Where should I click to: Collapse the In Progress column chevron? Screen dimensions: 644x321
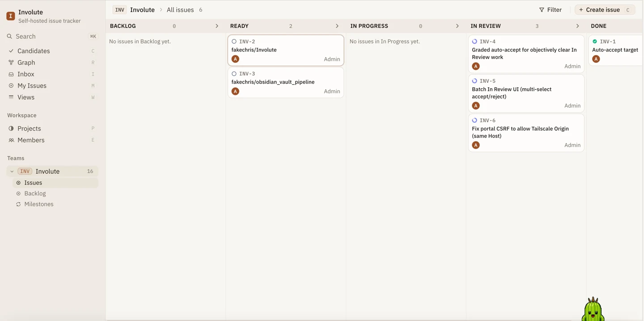pyautogui.click(x=457, y=26)
